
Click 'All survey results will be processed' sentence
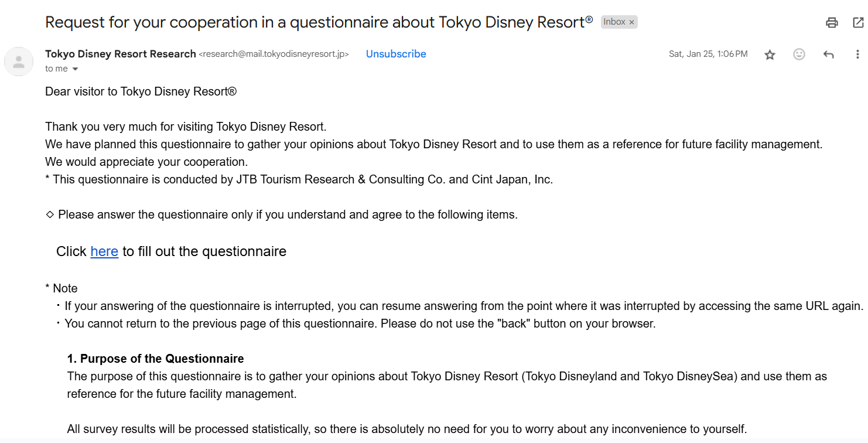tap(407, 429)
